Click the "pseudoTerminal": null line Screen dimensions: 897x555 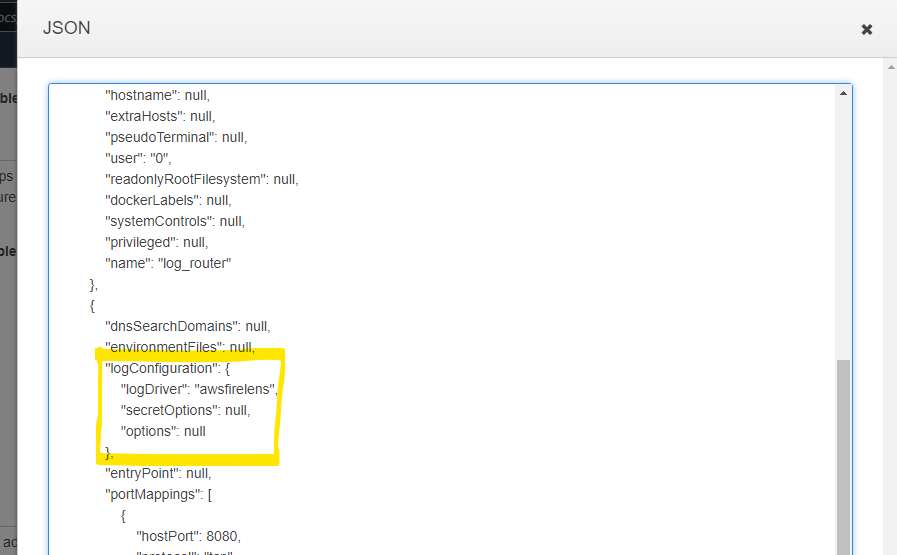(176, 137)
